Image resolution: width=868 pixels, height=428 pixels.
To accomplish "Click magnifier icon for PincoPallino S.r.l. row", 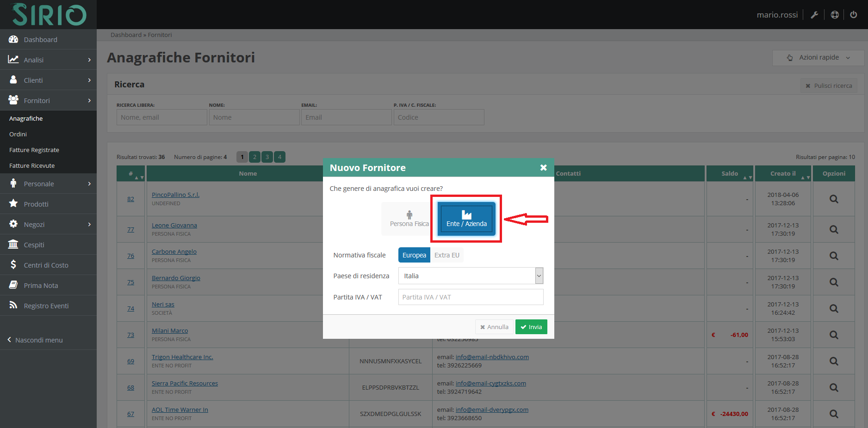I will (833, 199).
